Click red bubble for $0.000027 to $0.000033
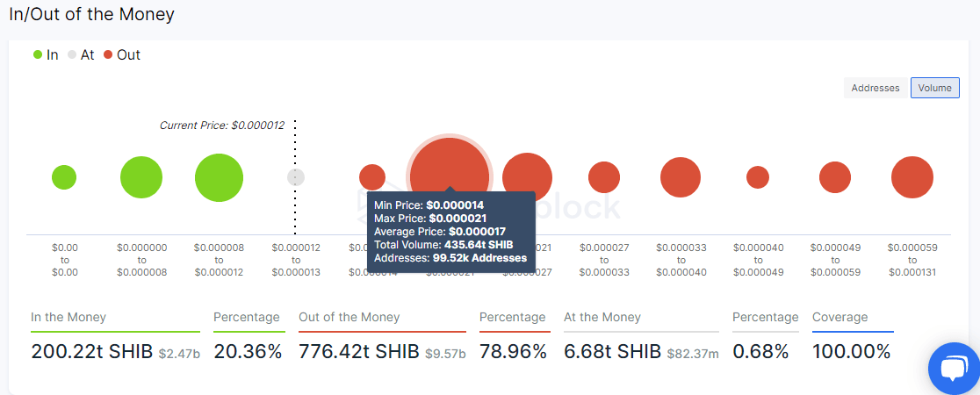Screen dimensions: 980x395 pyautogui.click(x=604, y=177)
